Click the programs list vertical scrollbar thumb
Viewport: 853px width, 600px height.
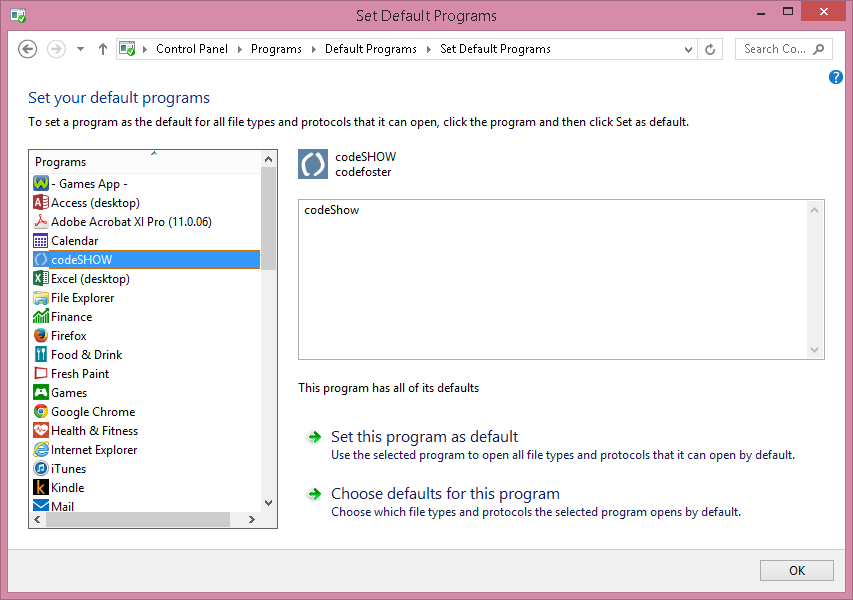click(268, 219)
